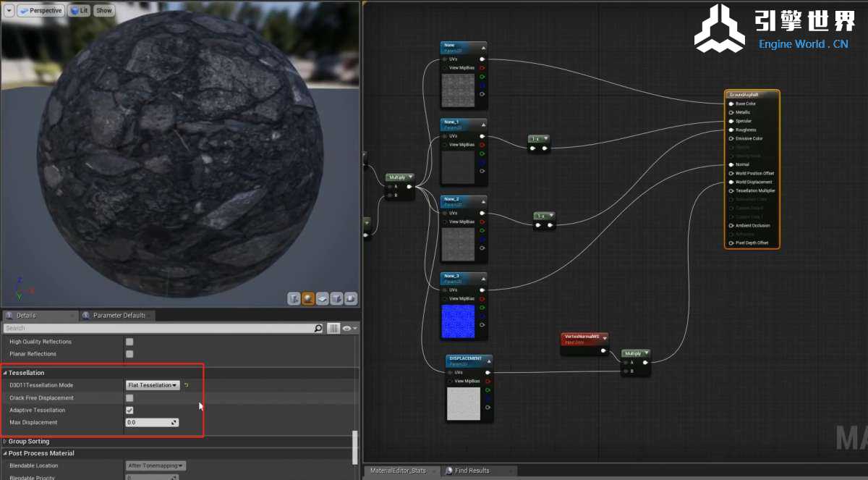Click the DISPLACEMENT node white RGB output pin

[488, 372]
